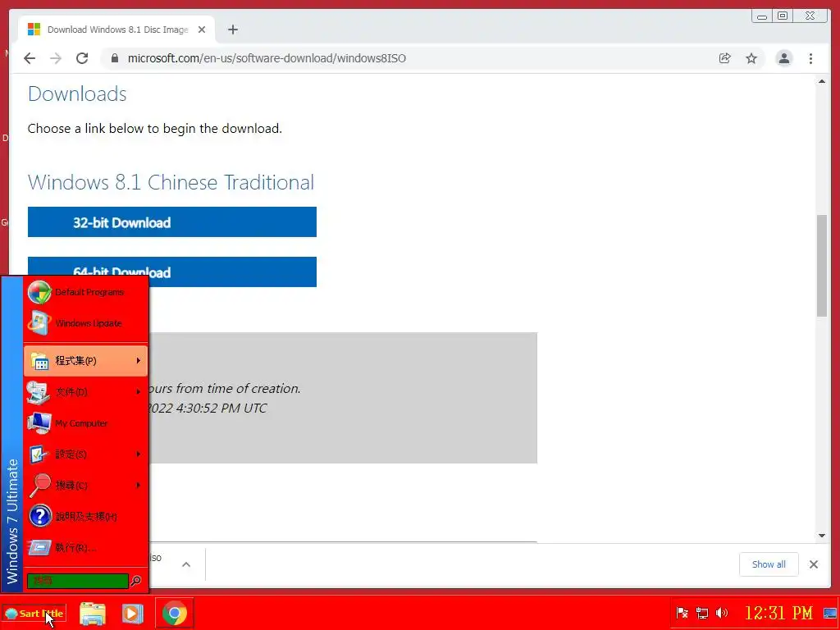Viewport: 840px width, 630px height.
Task: Open the Chrome profile avatar
Action: pos(783,58)
